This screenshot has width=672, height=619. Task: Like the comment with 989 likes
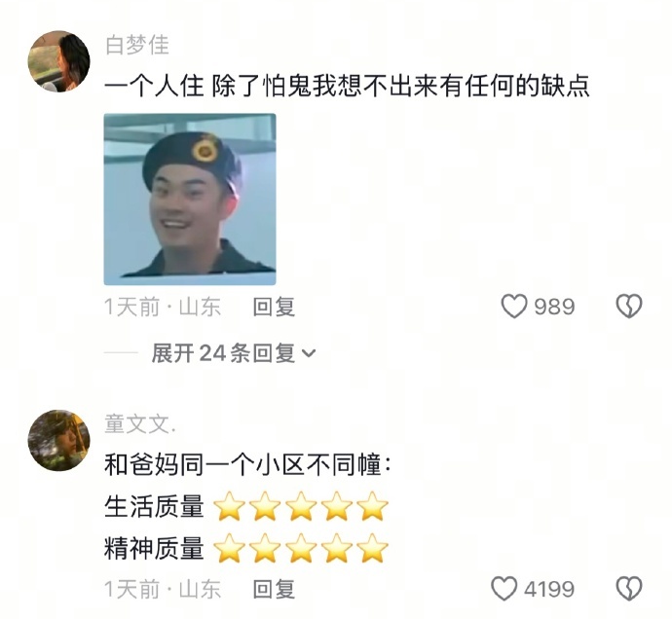coord(514,307)
